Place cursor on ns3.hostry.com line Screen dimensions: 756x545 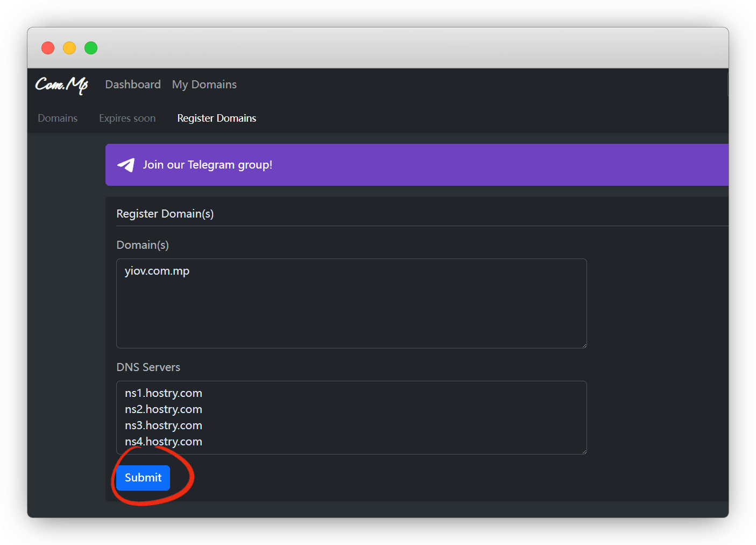(x=164, y=425)
